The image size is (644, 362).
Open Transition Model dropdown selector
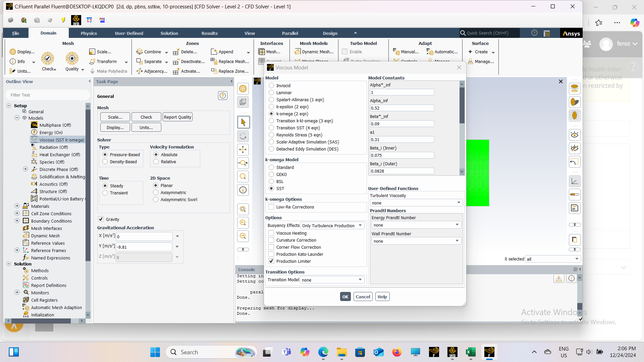[359, 279]
